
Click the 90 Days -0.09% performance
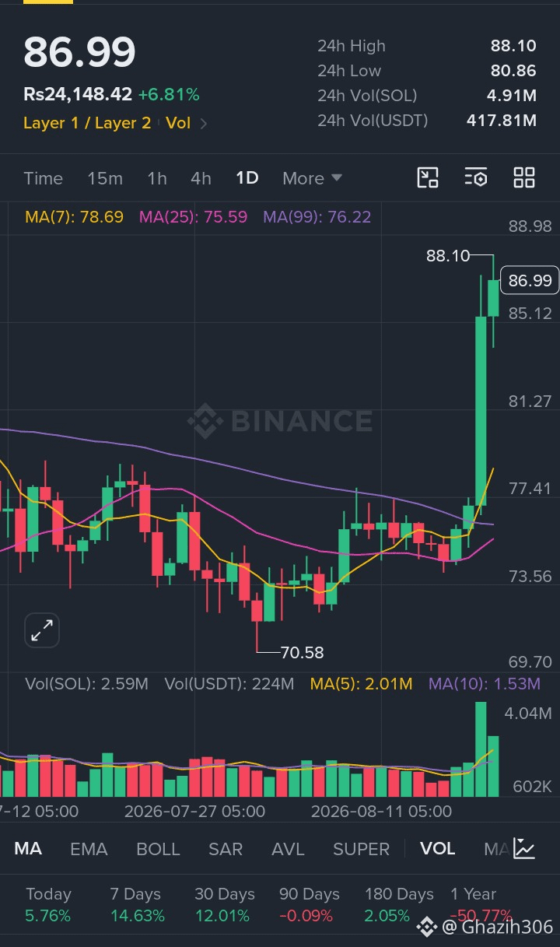(x=310, y=905)
